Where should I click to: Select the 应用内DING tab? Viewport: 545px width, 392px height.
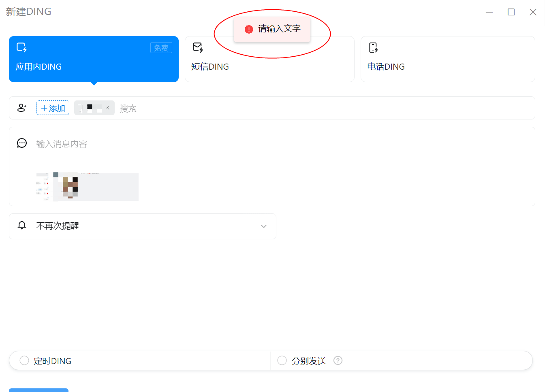point(94,59)
